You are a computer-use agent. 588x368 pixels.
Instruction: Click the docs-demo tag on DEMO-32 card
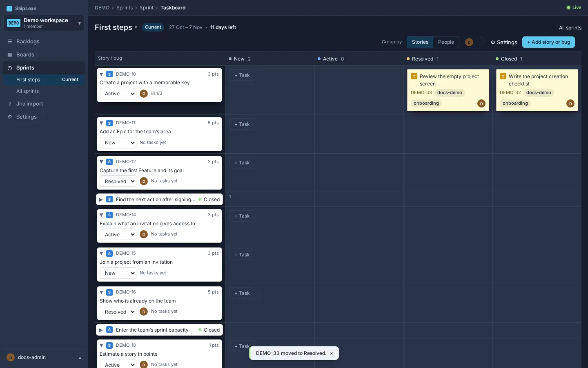coord(539,93)
